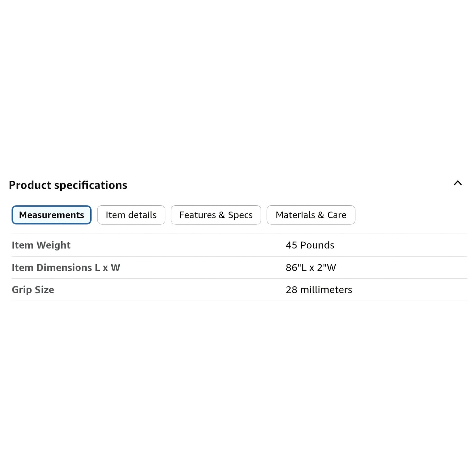Show the Materials & Care tab
This screenshot has width=476, height=476.
pos(311,215)
